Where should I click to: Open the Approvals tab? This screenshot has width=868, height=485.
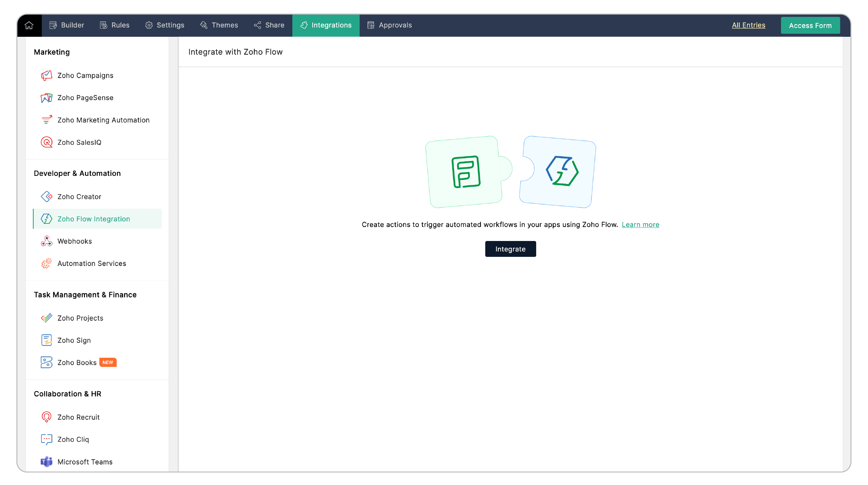[x=390, y=25]
